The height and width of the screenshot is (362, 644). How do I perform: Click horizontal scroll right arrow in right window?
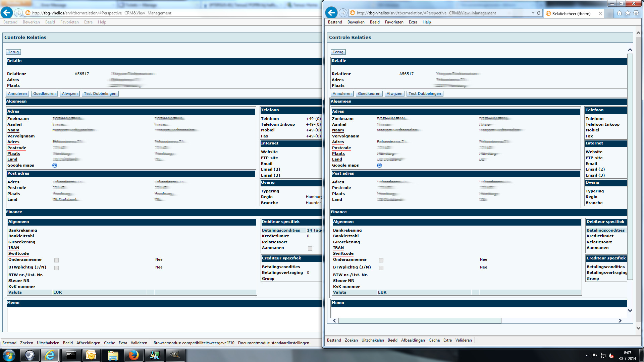[620, 321]
